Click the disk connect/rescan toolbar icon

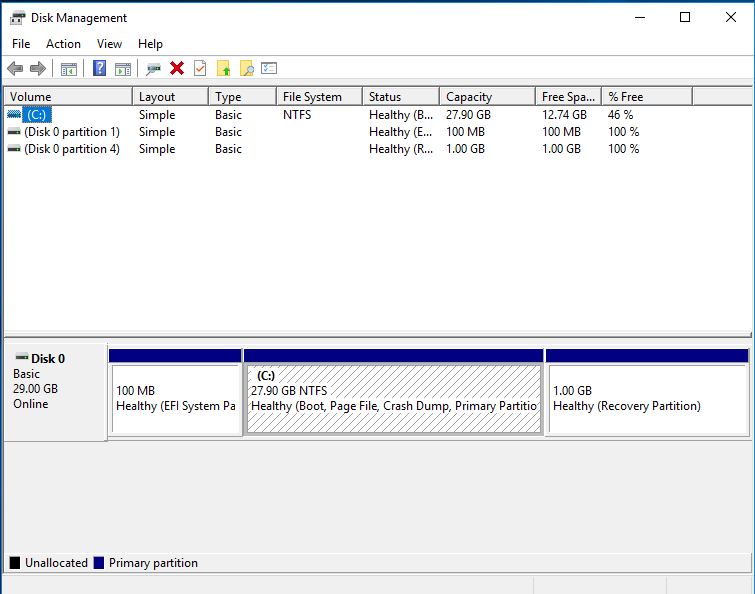coord(153,69)
